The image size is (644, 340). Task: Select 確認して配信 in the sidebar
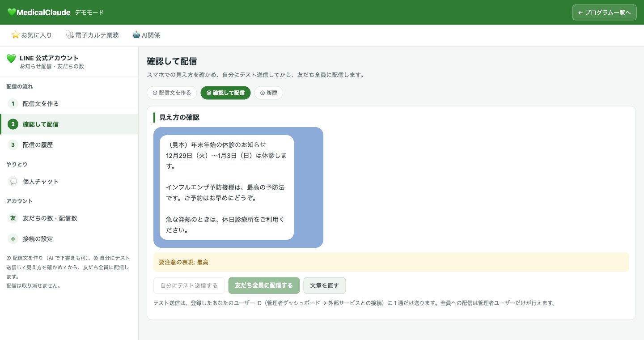tap(69, 124)
